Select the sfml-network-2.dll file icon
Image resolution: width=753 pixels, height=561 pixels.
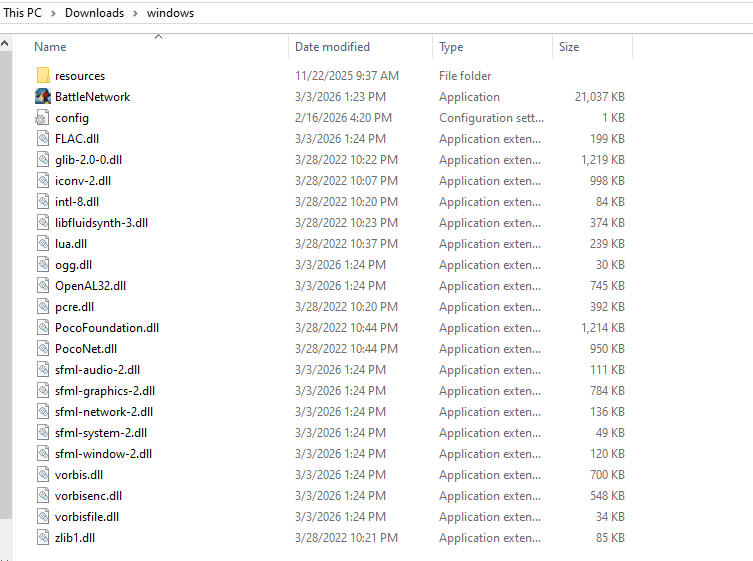[x=43, y=412]
